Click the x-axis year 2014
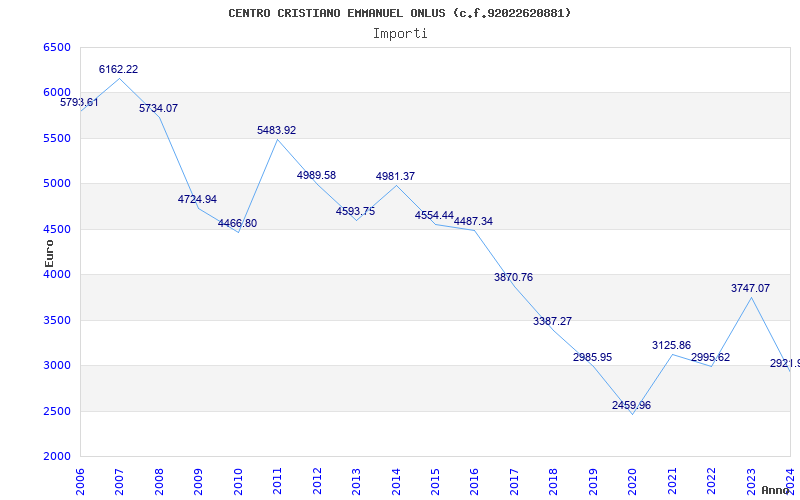 (395, 481)
